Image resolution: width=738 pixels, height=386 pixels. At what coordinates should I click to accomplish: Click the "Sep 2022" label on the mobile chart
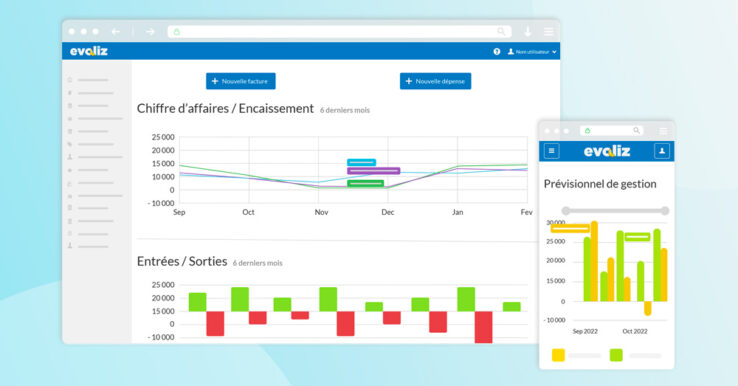585,331
